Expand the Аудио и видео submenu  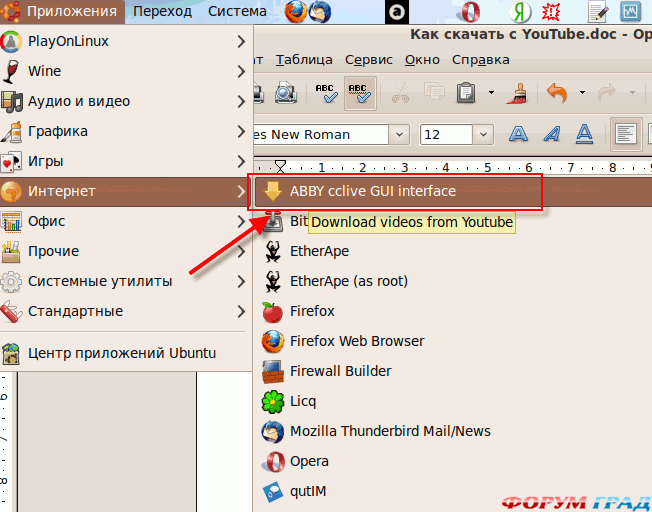click(125, 101)
